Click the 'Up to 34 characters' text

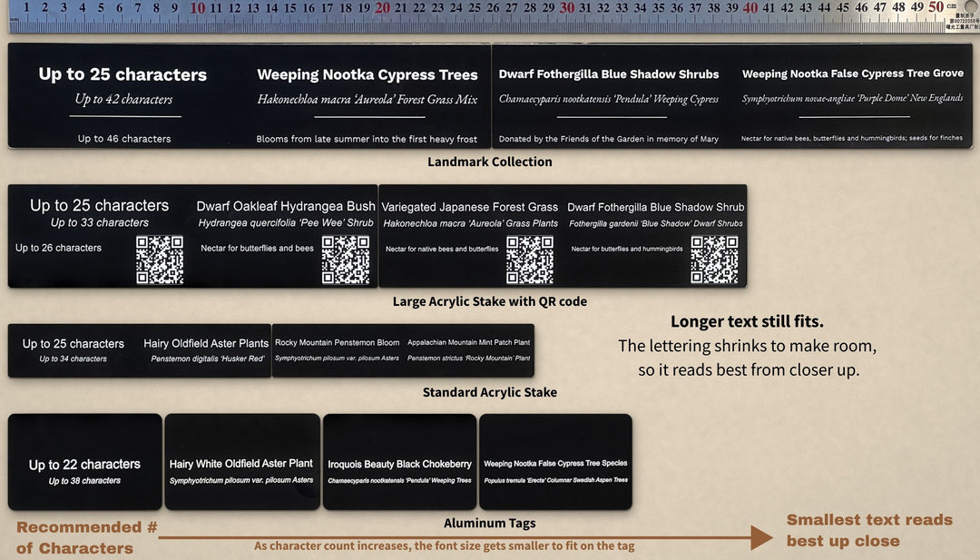point(73,359)
